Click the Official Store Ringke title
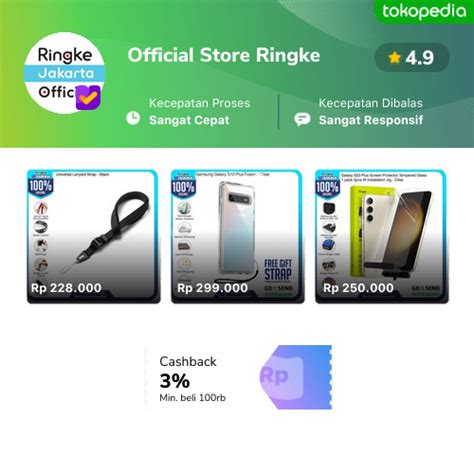474x474 pixels. point(224,55)
